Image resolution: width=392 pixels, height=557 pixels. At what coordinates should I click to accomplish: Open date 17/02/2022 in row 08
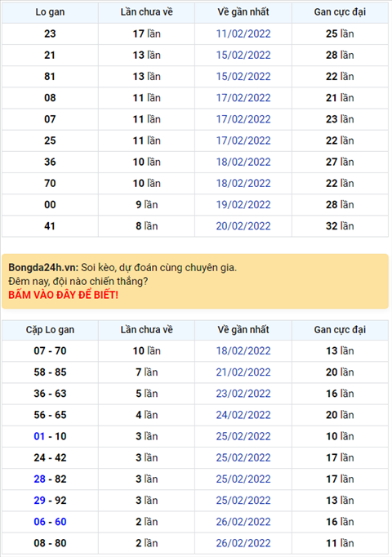click(x=243, y=98)
